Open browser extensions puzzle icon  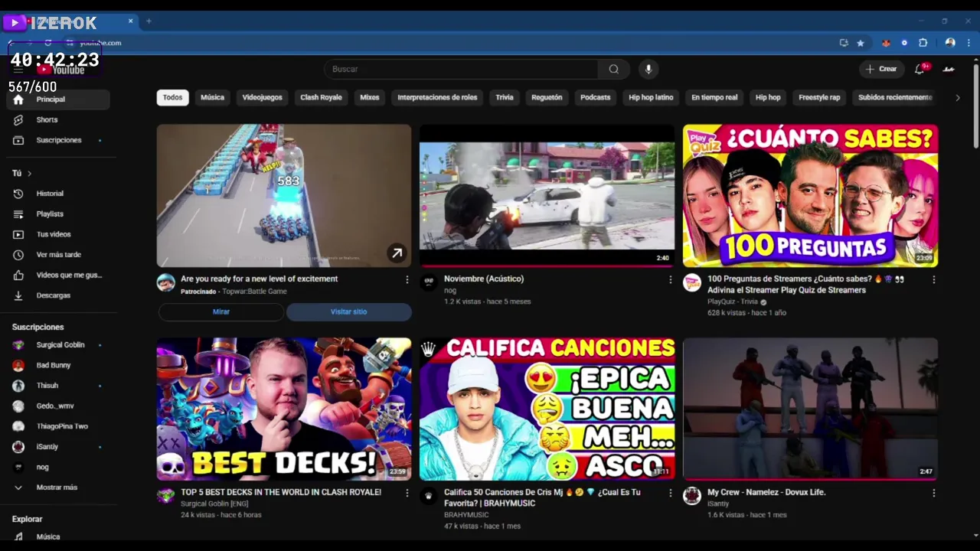pos(923,43)
